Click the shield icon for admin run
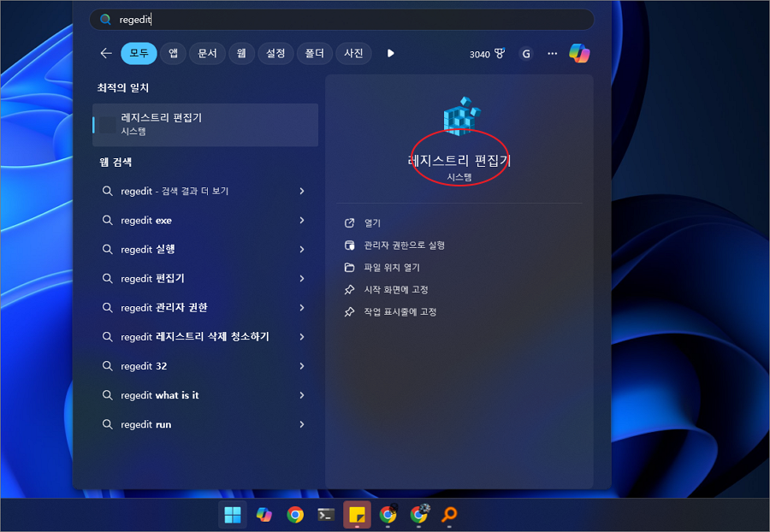Image resolution: width=770 pixels, height=532 pixels. click(x=349, y=245)
